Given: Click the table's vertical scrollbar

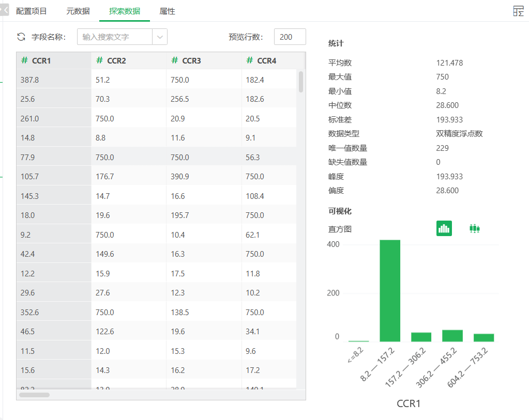Looking at the screenshot, I should [x=300, y=83].
